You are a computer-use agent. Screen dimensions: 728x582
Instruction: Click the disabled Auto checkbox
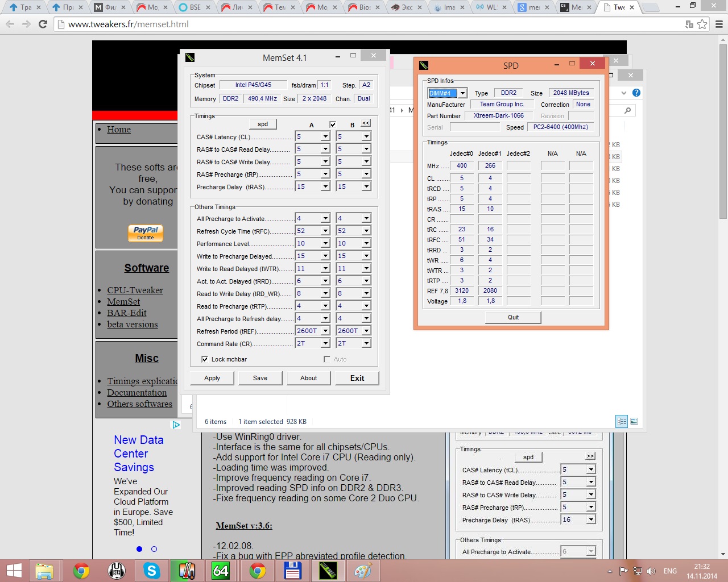327,359
